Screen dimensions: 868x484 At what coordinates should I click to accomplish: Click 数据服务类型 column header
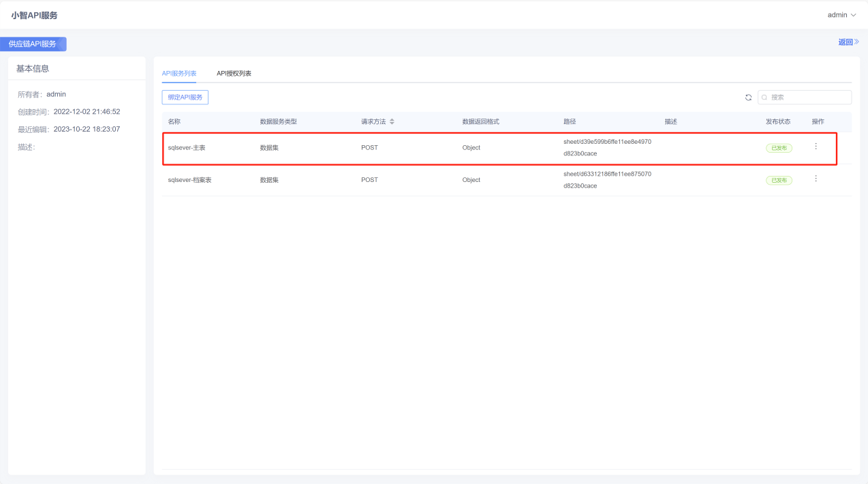click(278, 121)
